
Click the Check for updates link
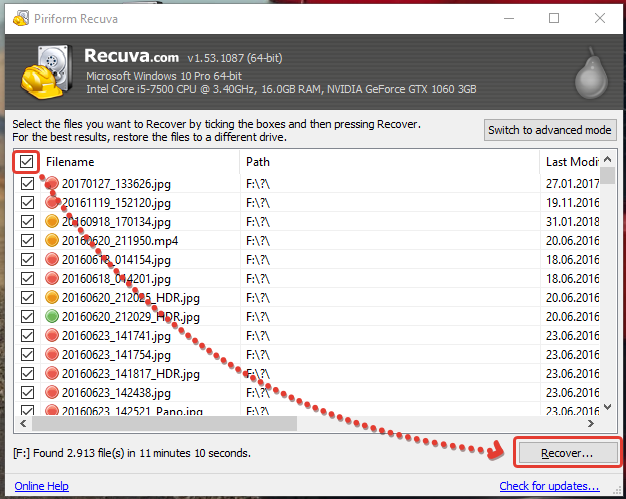(x=549, y=486)
